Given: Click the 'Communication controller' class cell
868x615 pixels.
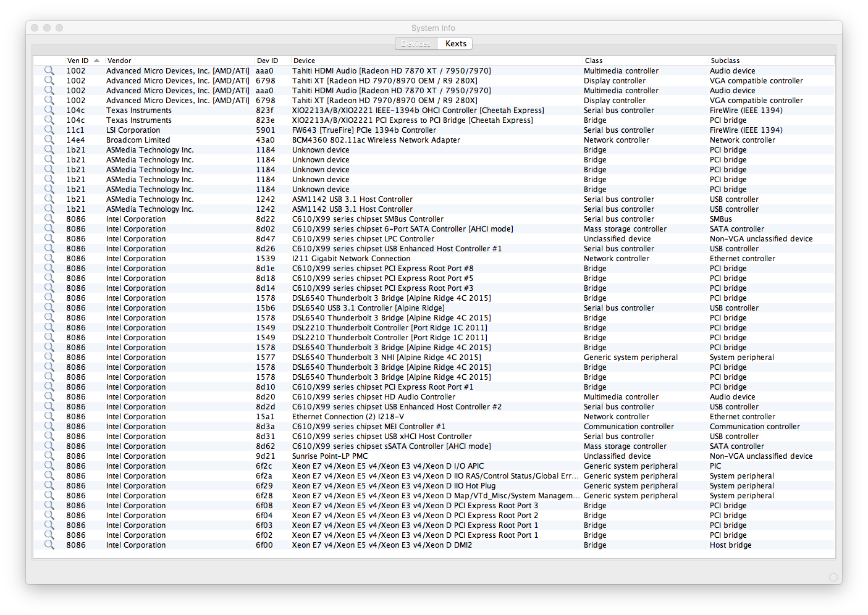Looking at the screenshot, I should 629,427.
